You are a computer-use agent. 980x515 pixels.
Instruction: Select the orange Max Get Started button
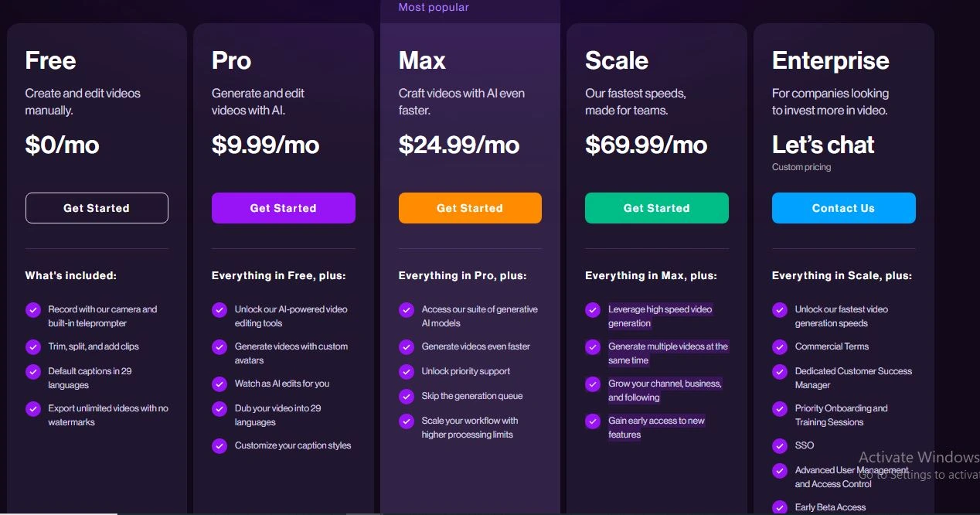coord(470,208)
